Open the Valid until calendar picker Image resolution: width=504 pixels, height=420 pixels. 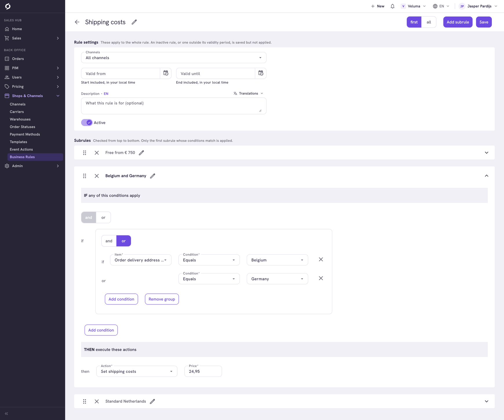[x=261, y=73]
